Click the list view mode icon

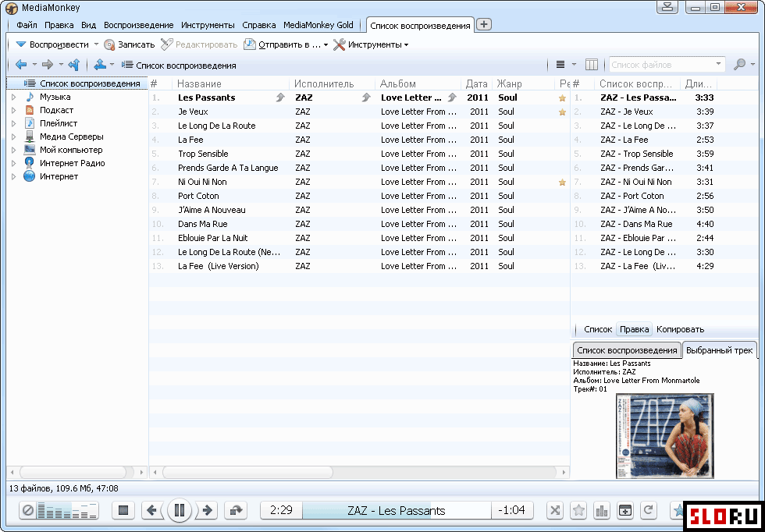(560, 65)
